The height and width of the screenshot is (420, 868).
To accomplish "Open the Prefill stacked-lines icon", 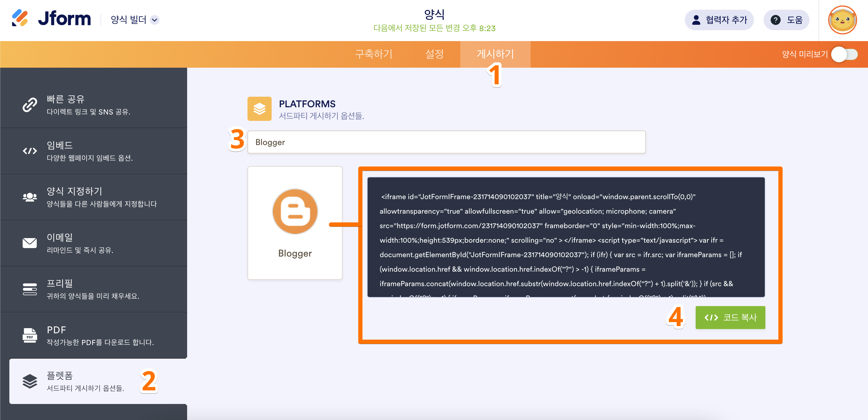I will click(x=30, y=289).
